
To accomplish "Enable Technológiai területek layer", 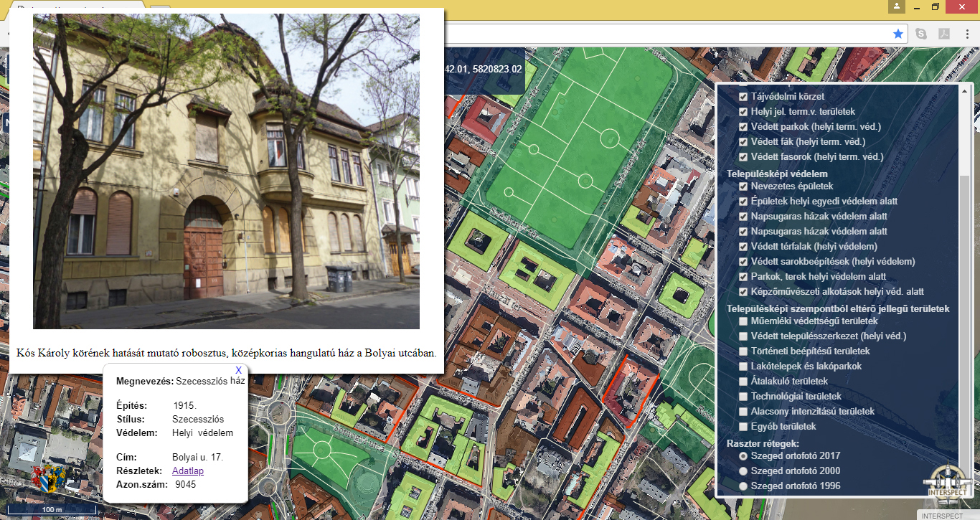I will tap(744, 397).
